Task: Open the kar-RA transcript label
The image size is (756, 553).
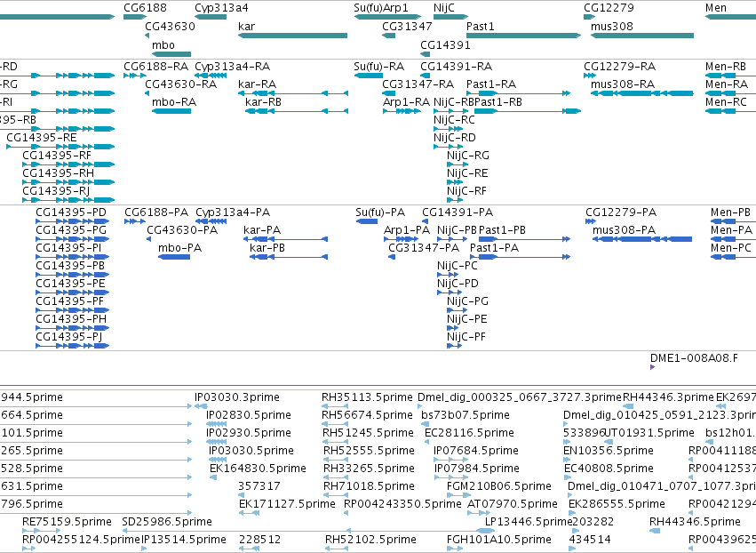Action: (257, 84)
